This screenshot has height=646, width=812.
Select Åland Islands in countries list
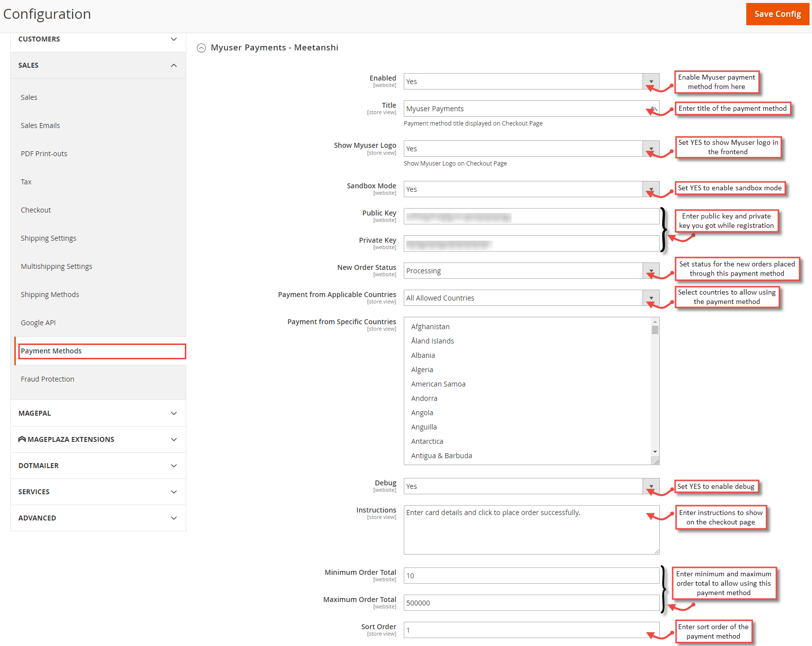(x=432, y=341)
